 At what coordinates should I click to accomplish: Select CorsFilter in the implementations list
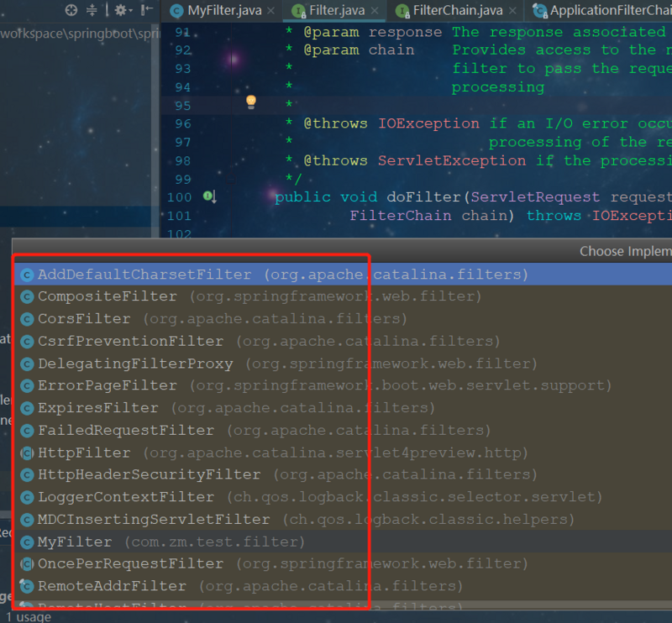pyautogui.click(x=343, y=319)
